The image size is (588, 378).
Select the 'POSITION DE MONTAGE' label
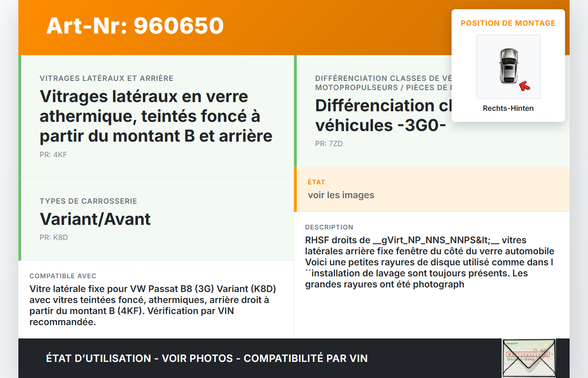pos(508,23)
